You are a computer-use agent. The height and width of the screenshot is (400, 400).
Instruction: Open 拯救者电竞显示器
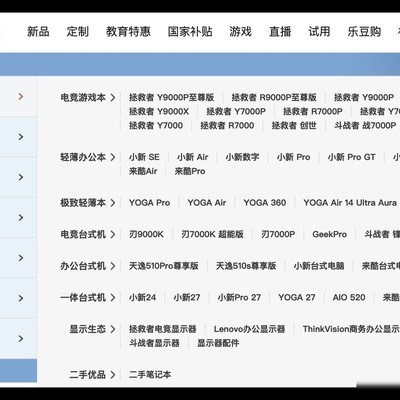coord(163,329)
